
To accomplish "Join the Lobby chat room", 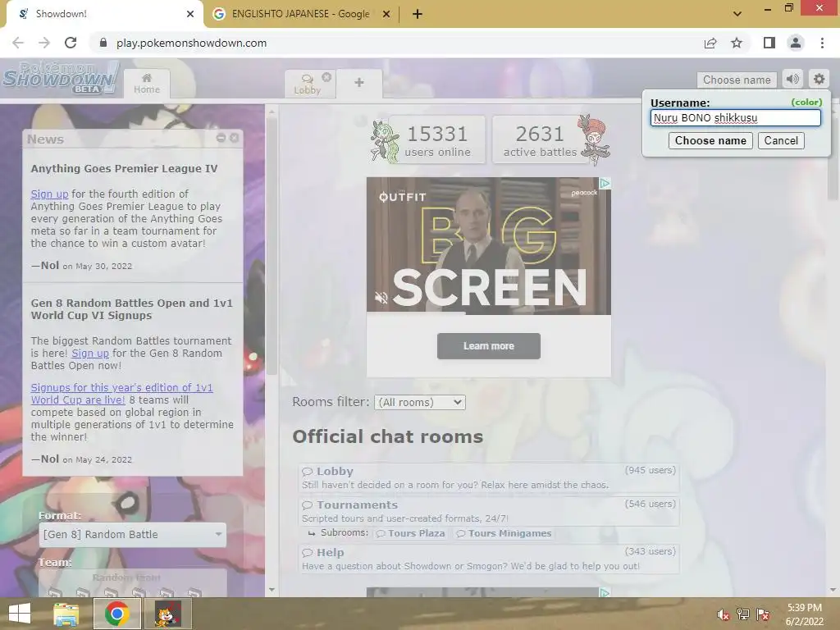I will click(489, 477).
